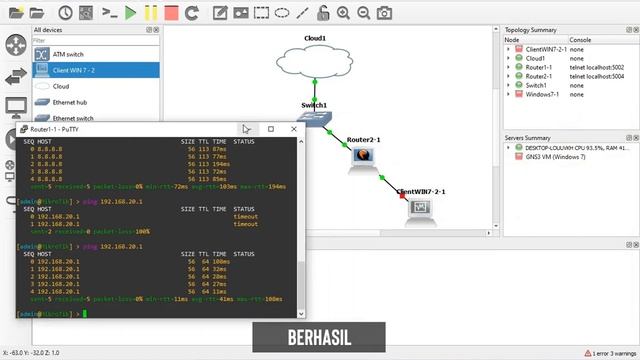Viewport: 640px width, 360px height.
Task: Select the draw rectangle tool
Action: (x=261, y=13)
